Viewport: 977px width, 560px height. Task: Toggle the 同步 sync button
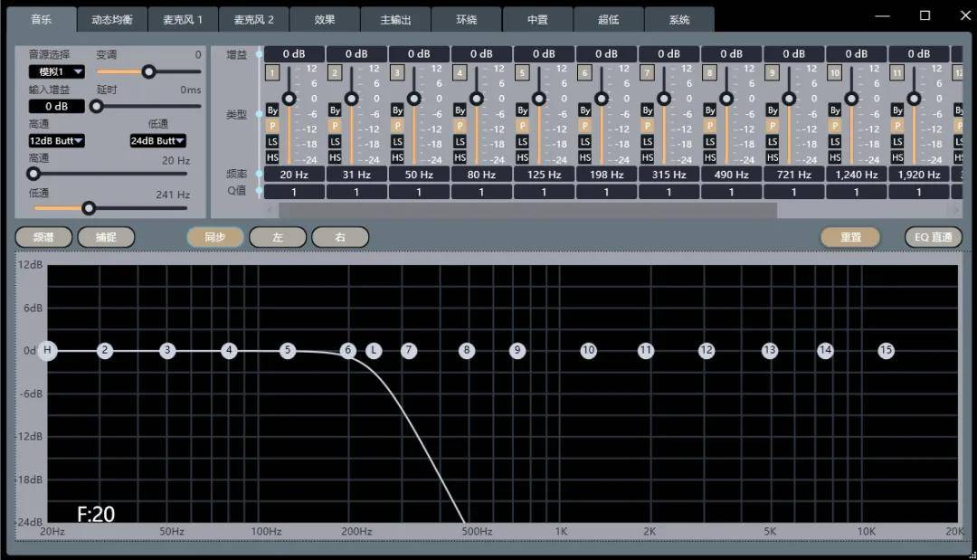[215, 237]
